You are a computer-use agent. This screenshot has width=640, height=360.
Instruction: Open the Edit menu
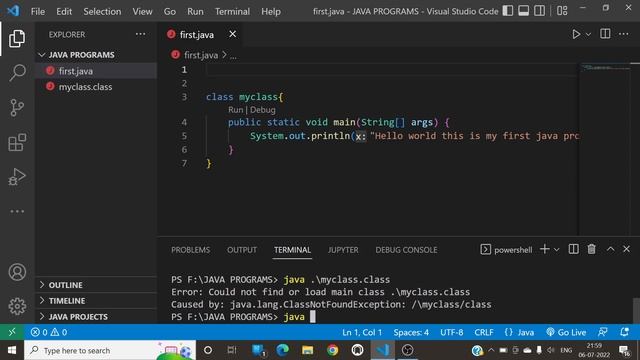[64, 11]
